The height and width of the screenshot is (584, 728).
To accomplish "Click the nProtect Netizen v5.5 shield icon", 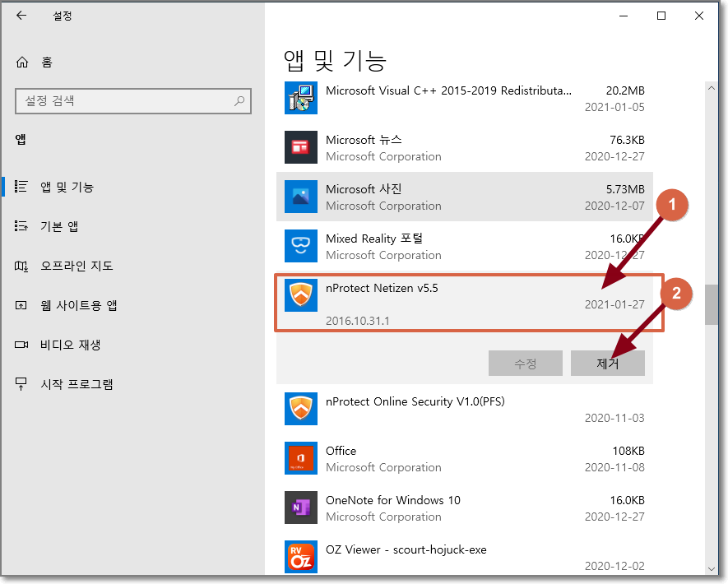I will (301, 295).
